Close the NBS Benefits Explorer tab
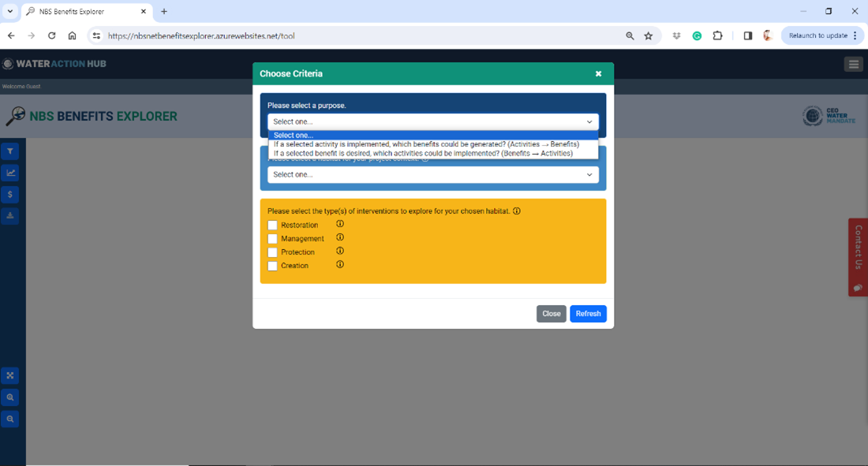Image resolution: width=868 pixels, height=466 pixels. pyautogui.click(x=144, y=12)
